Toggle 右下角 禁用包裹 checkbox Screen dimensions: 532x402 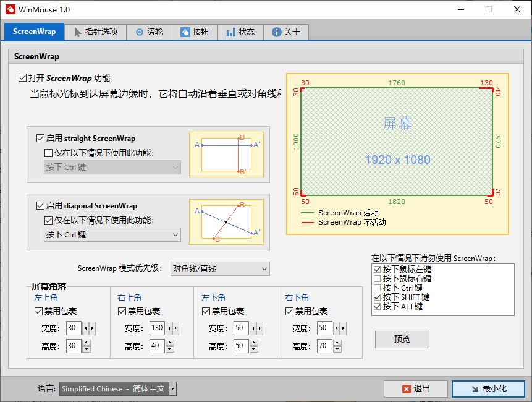(289, 311)
